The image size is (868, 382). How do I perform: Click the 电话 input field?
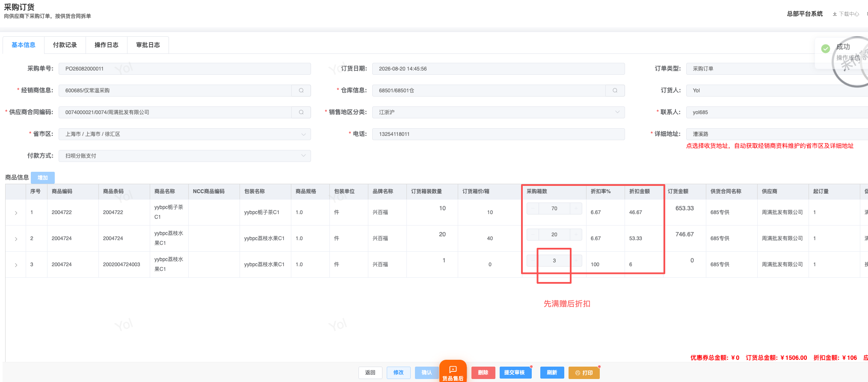[x=498, y=134]
